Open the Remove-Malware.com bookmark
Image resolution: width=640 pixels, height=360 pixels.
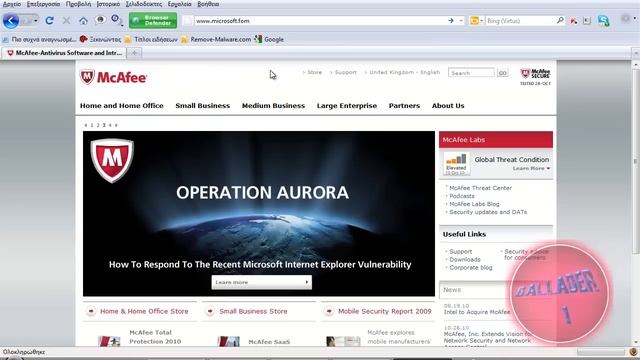coord(216,39)
